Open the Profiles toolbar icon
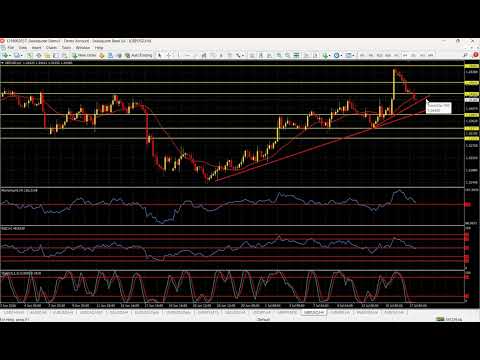The width and height of the screenshot is (480, 360). [16, 55]
